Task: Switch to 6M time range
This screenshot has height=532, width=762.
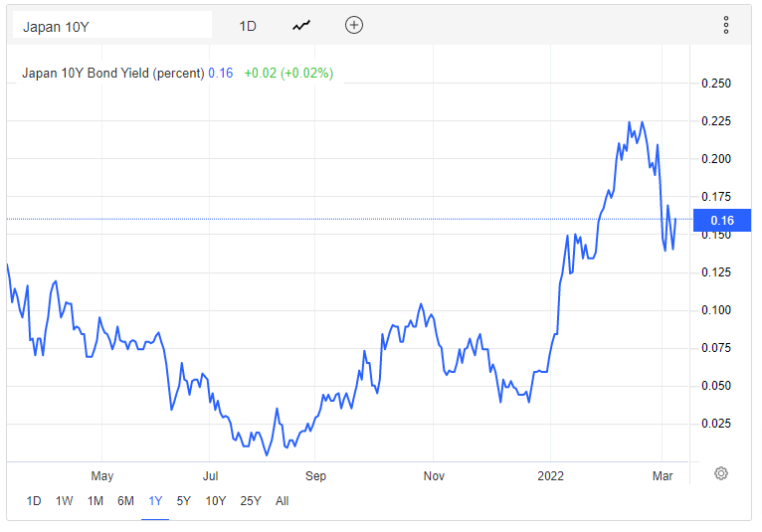Action: [x=125, y=501]
